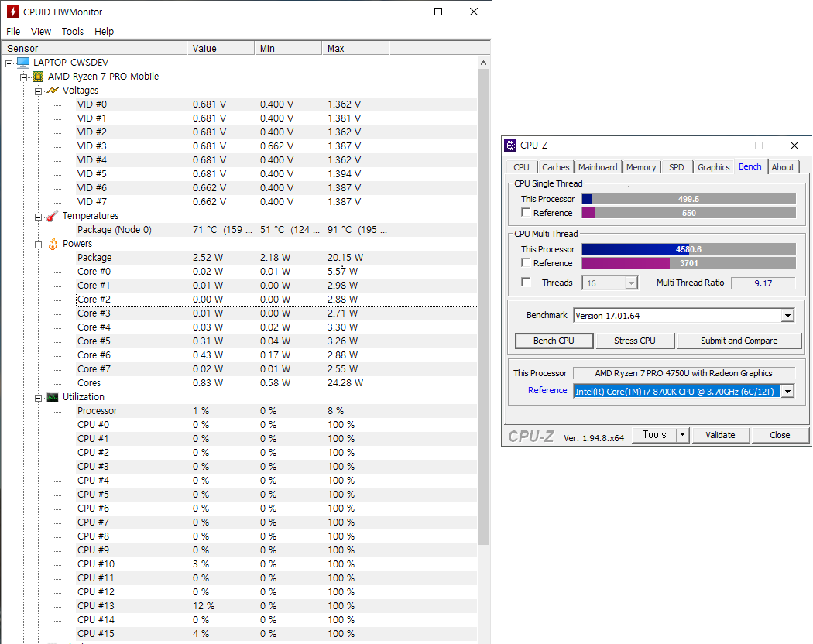813x644 pixels.
Task: Click the CPU-Z app icon in title bar
Action: (511, 146)
